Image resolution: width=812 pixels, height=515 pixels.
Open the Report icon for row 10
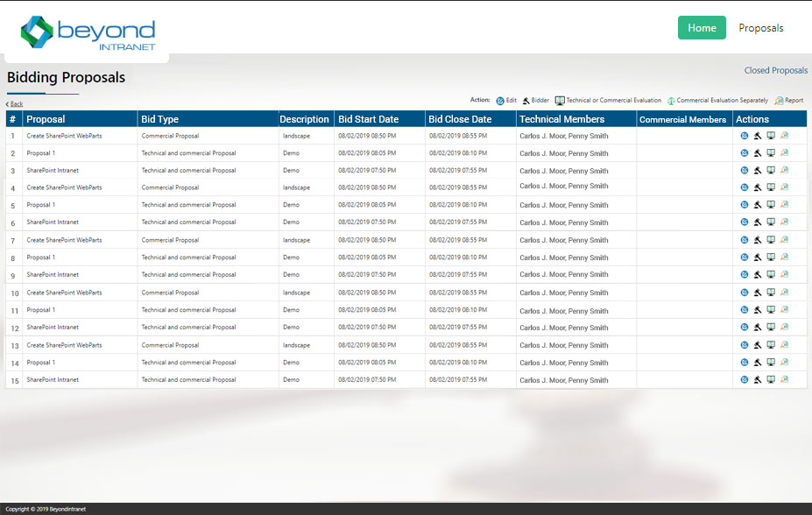point(786,292)
